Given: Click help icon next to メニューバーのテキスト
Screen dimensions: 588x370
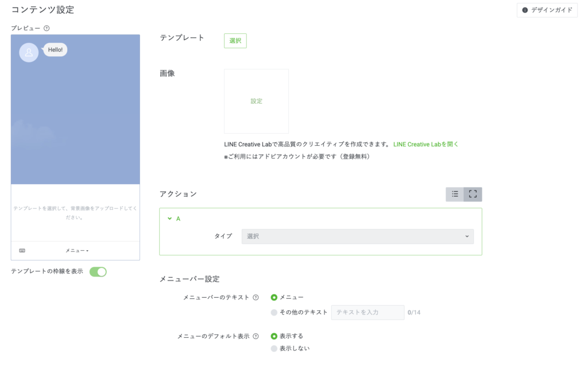Looking at the screenshot, I should [x=256, y=297].
